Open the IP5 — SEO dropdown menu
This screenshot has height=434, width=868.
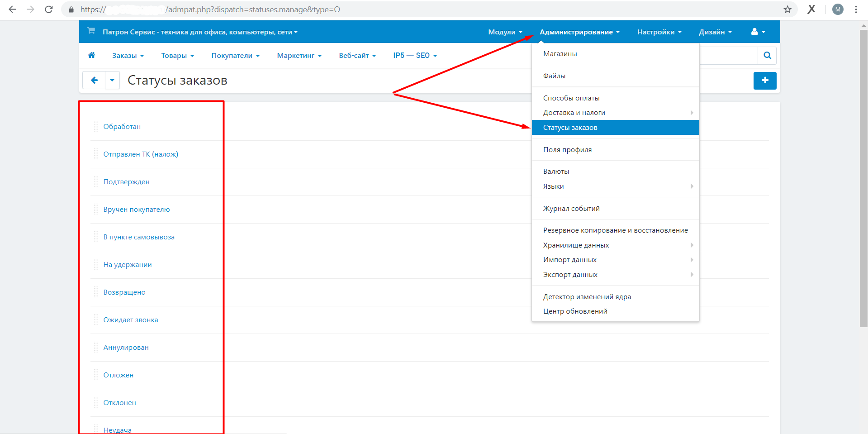[415, 55]
